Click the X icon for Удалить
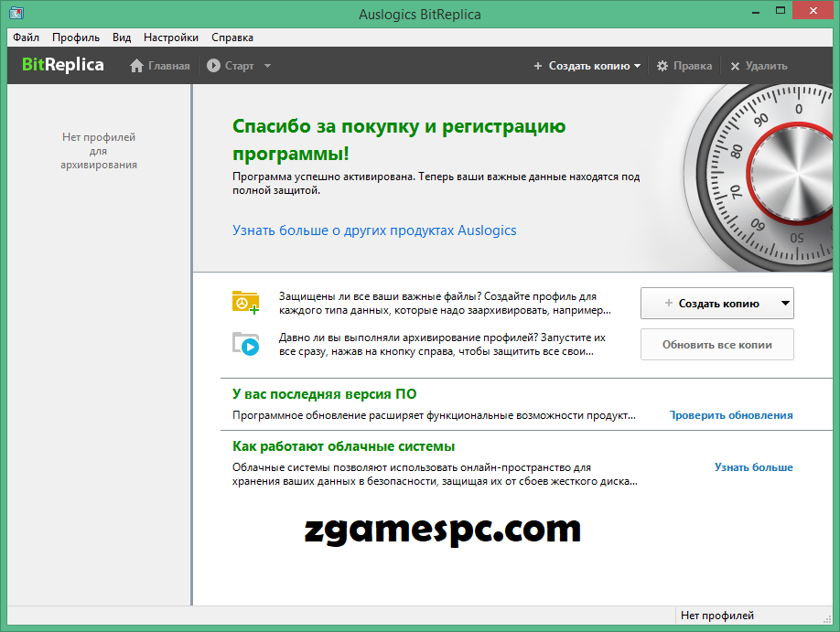840x632 pixels. (735, 66)
